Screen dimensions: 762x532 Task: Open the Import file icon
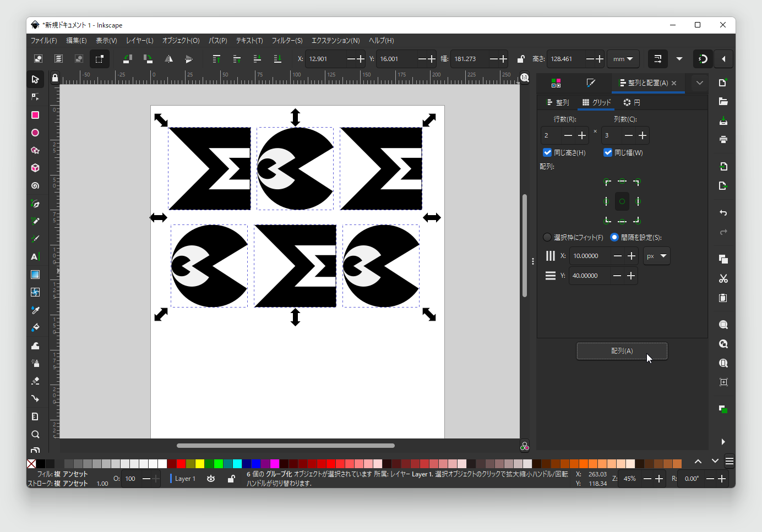pyautogui.click(x=723, y=166)
